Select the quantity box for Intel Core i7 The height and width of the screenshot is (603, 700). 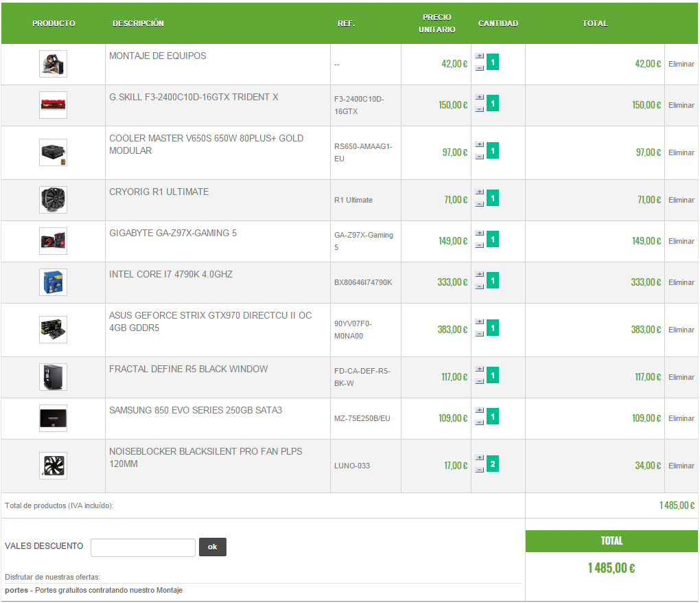[493, 280]
